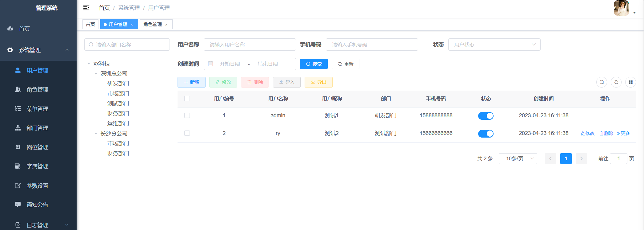The height and width of the screenshot is (230, 644).
Task: Click the 新增 button
Action: pos(191,82)
